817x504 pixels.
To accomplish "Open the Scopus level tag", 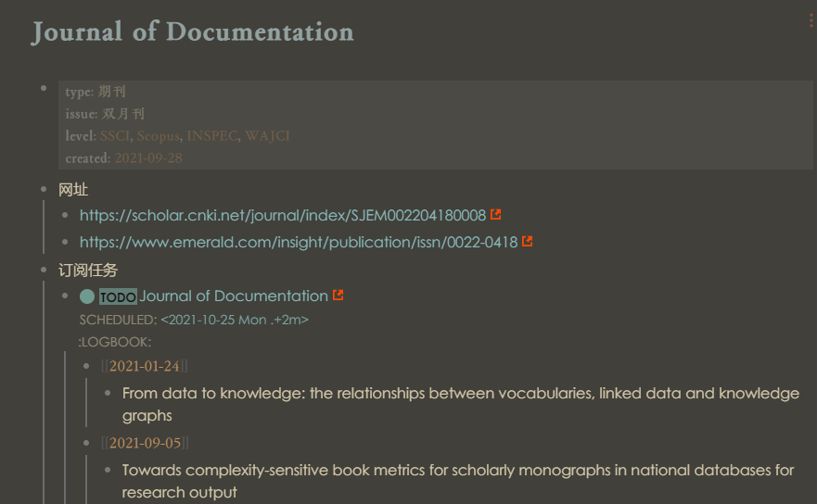I will 158,136.
